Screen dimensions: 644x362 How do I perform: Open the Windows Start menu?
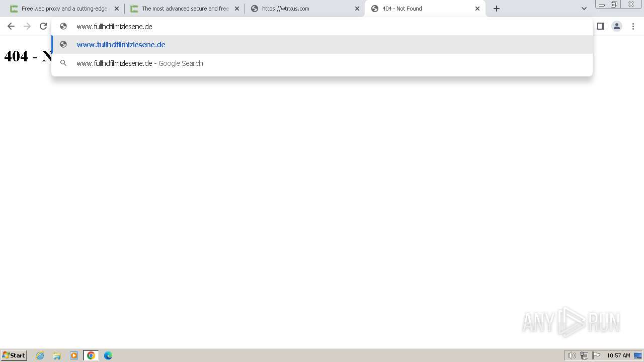coord(14,355)
